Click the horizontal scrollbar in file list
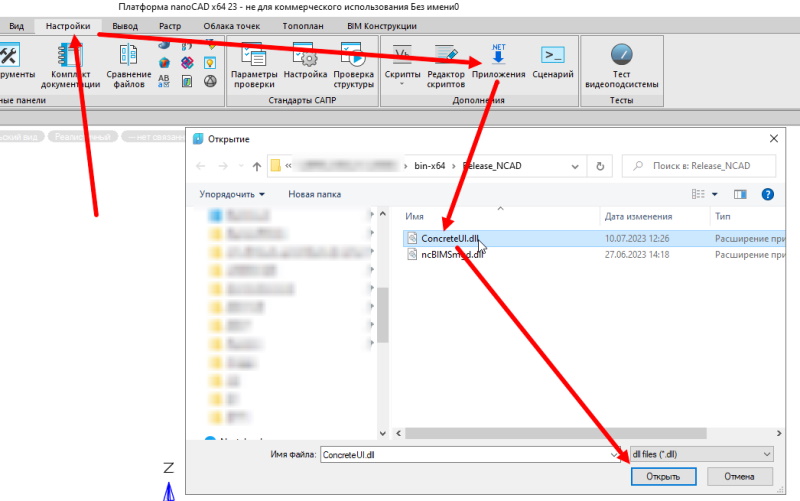This screenshot has width=800, height=501. 556,433
